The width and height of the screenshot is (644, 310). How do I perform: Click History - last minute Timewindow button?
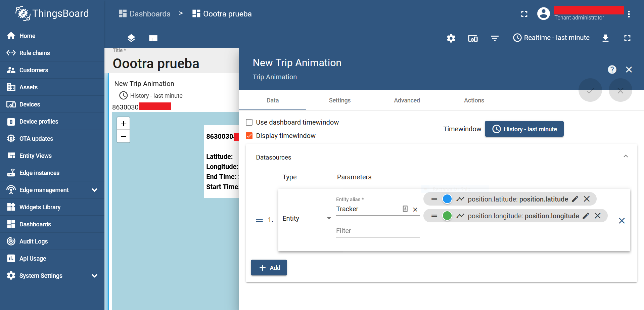point(524,129)
